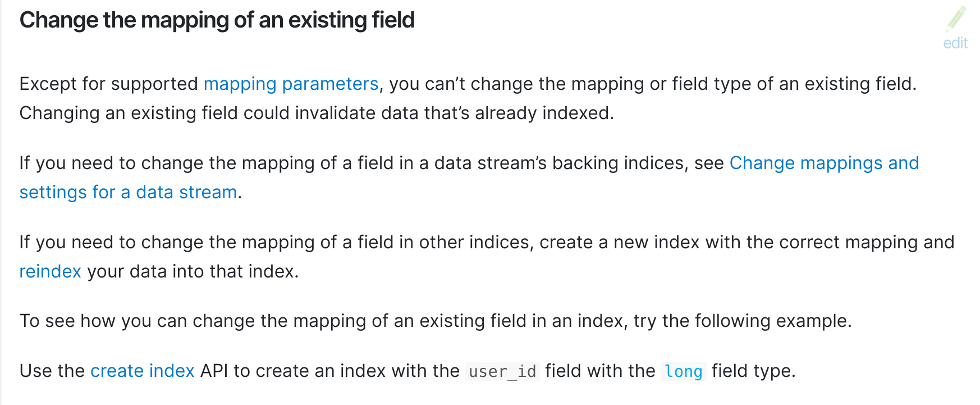Click the words "field type." ending the last line
This screenshot has width=980, height=405.
pyautogui.click(x=754, y=371)
